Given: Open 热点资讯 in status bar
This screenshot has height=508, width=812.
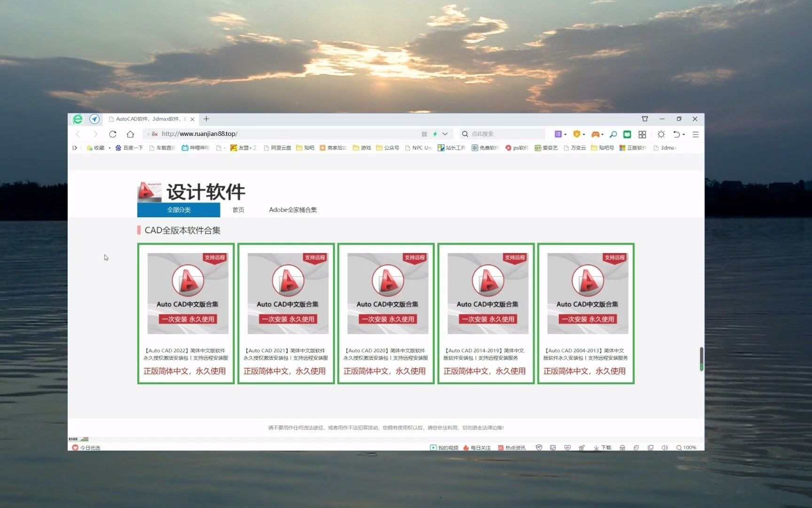Looking at the screenshot, I should pos(512,447).
